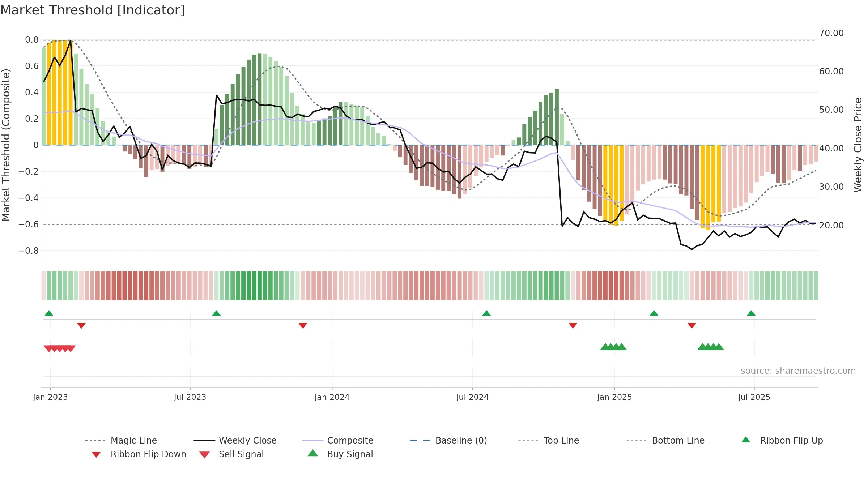
Task: Click the 0.8 left axis label
Action: (32, 40)
